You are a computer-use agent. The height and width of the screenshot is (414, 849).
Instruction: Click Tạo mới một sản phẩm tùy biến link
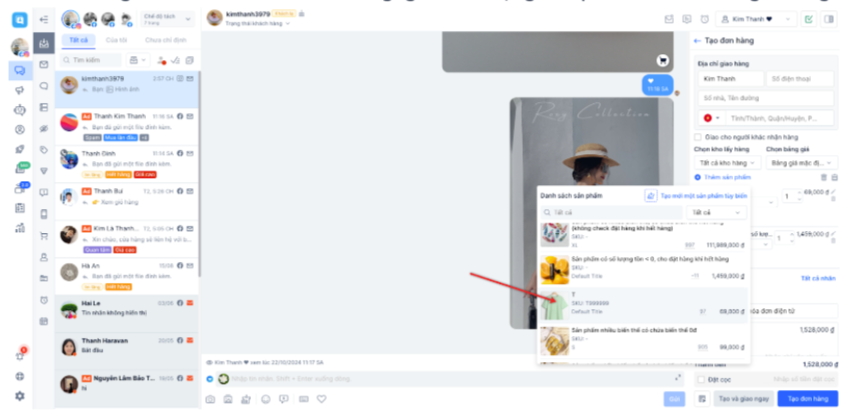704,196
